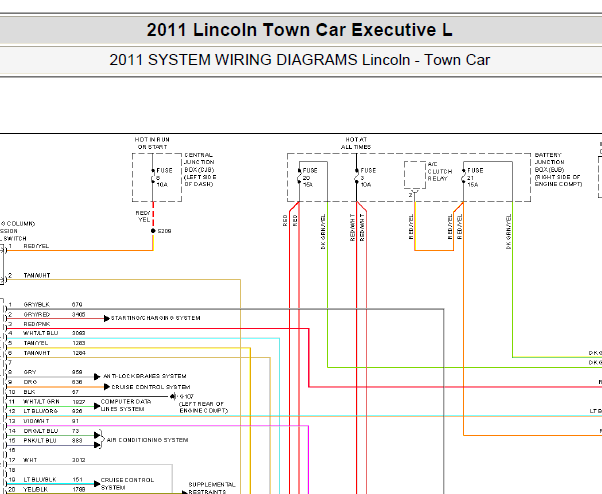Screen dimensions: 602x494
Task: Click the 'RED/PNK' wire color label
Action: pyautogui.click(x=36, y=324)
